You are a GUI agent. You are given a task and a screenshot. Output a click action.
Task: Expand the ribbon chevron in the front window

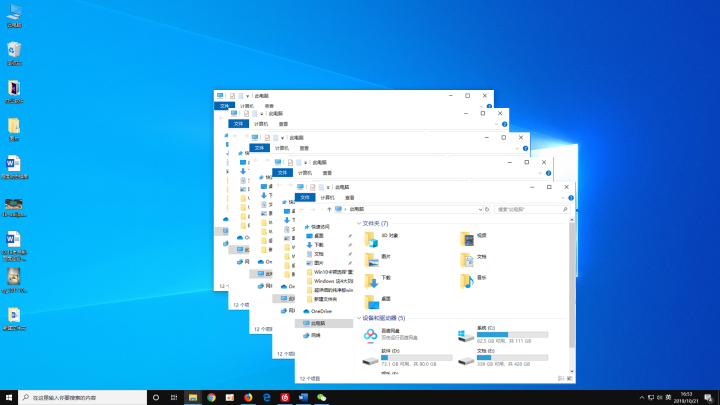point(562,198)
